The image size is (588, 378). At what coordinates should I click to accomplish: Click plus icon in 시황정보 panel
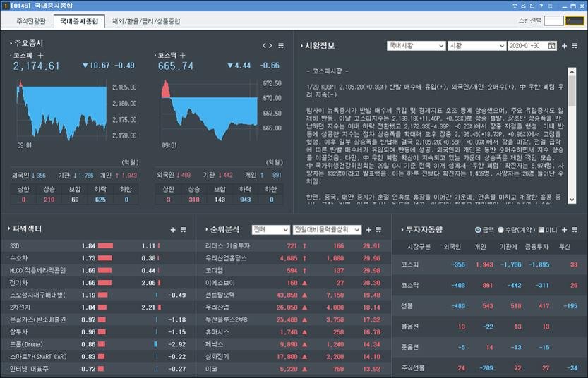564,46
